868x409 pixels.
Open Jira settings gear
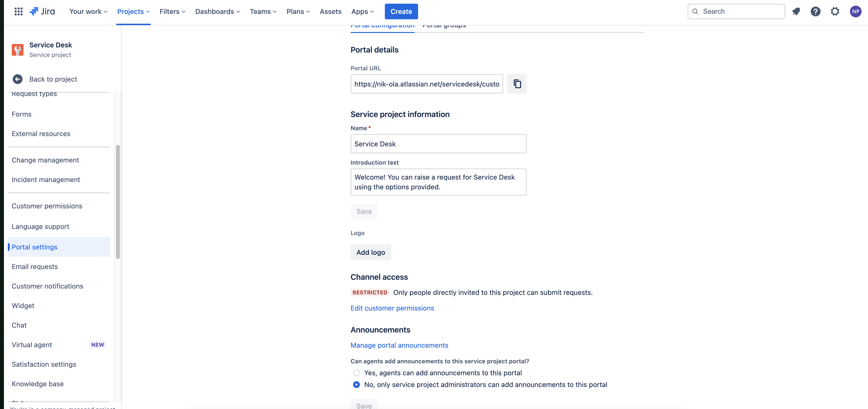tap(835, 11)
